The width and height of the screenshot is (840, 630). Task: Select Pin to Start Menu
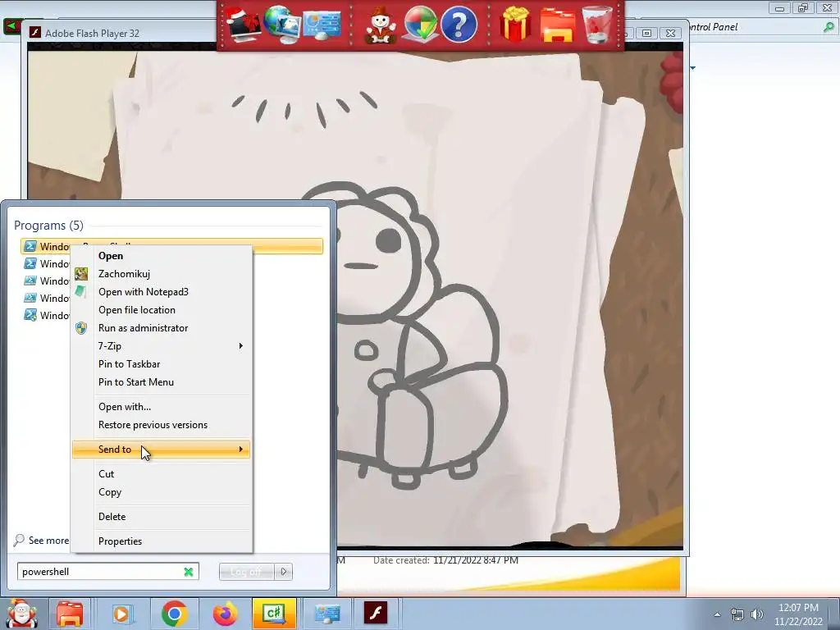(x=136, y=382)
